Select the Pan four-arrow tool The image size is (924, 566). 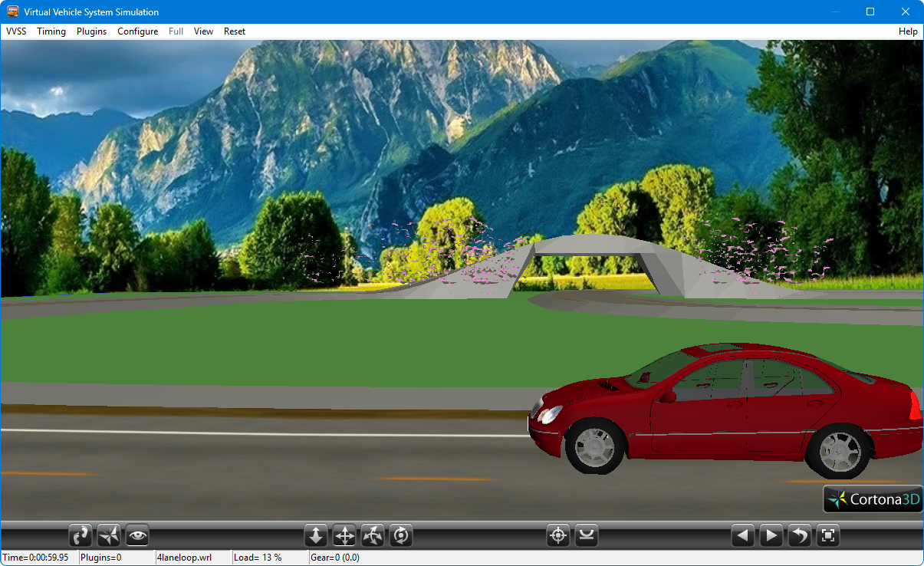pos(344,535)
